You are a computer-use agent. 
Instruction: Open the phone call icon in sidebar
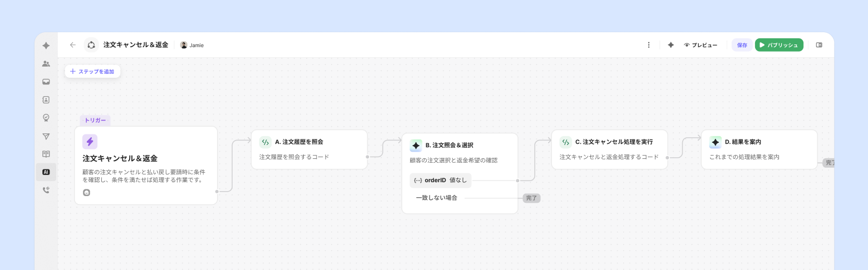46,190
